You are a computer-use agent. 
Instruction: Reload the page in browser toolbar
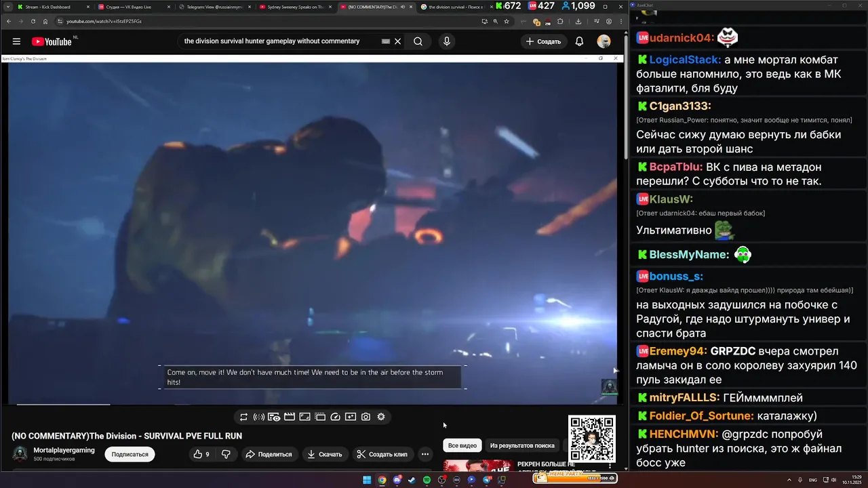tap(33, 21)
